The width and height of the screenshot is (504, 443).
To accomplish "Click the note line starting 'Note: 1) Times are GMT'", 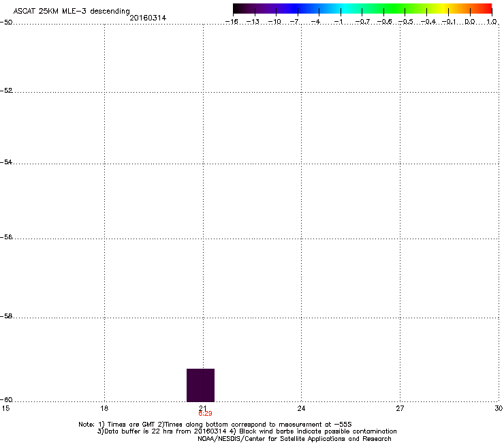I will tap(215, 425).
